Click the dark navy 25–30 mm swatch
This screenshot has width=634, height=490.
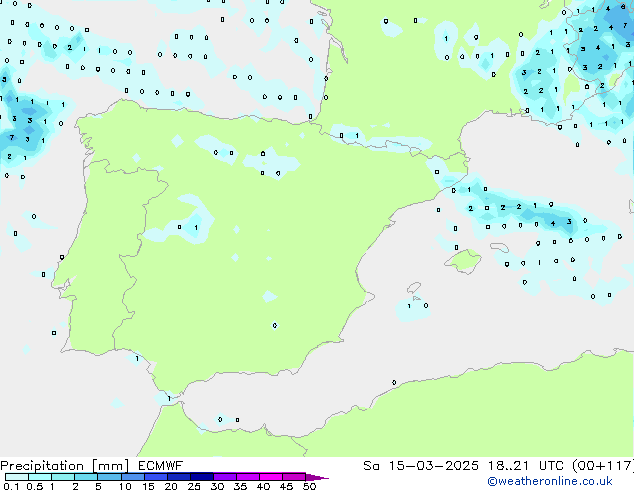click(201, 477)
